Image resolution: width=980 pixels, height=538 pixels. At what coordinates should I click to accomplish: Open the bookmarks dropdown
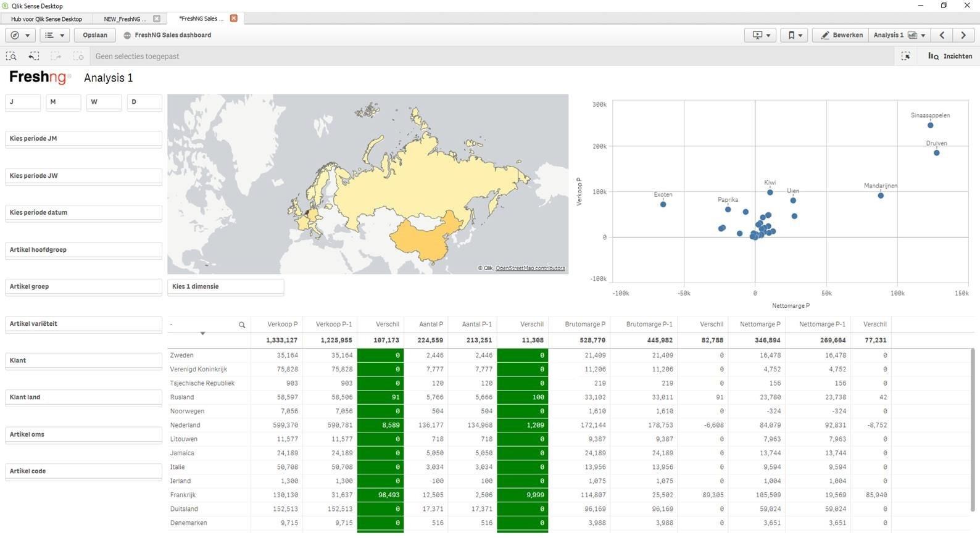tap(795, 35)
